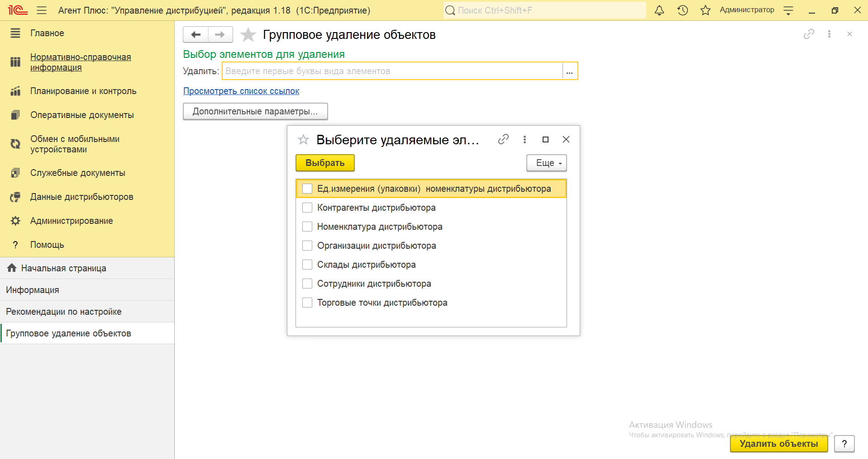Open service settings menu next to Администратор
The image size is (868, 459).
click(x=788, y=10)
